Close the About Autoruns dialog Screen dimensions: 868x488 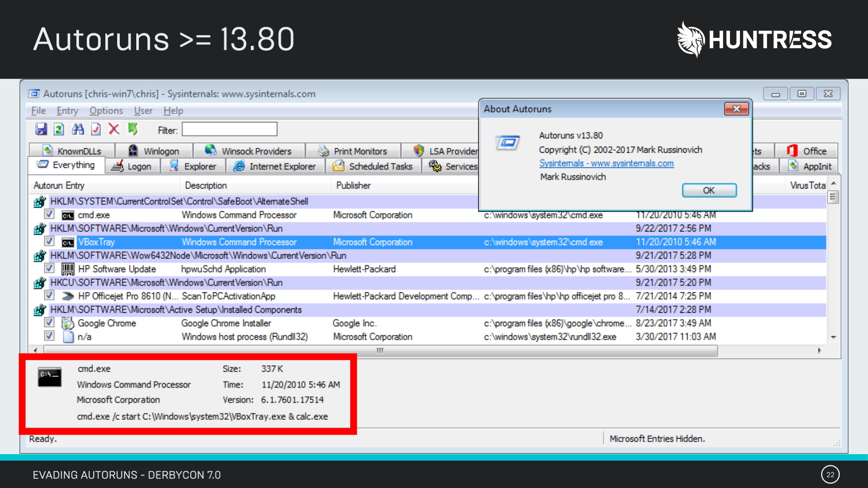(x=736, y=109)
